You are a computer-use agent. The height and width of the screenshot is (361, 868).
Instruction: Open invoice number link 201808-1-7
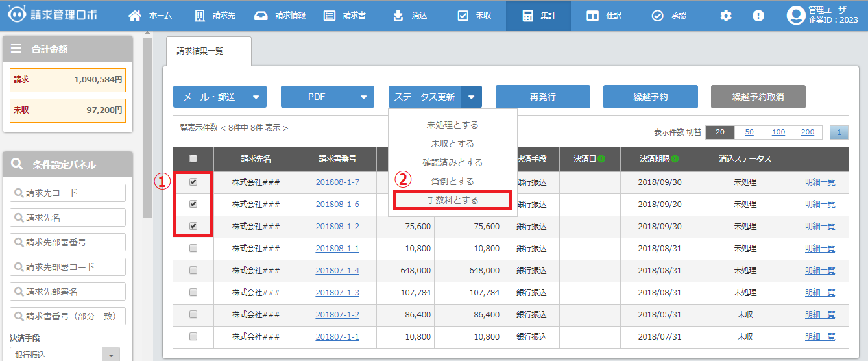[337, 182]
